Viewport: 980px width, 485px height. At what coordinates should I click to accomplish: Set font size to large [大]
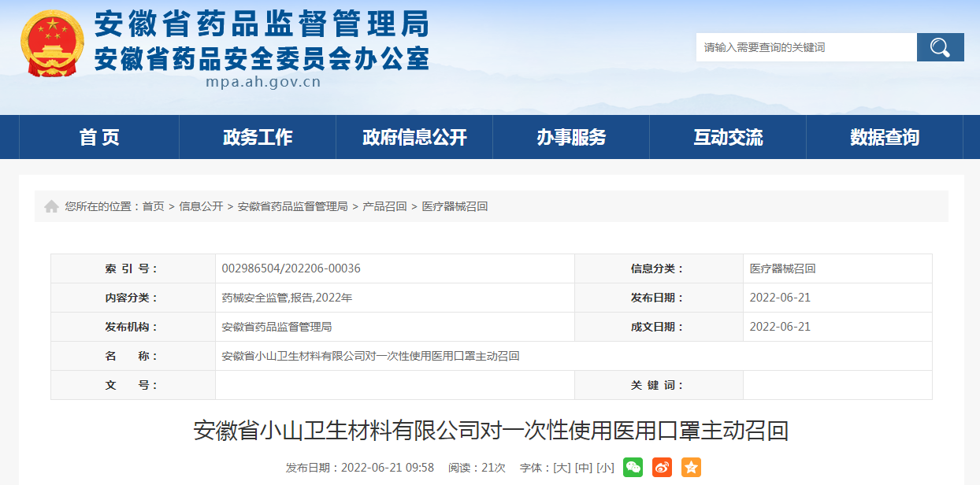click(x=562, y=468)
